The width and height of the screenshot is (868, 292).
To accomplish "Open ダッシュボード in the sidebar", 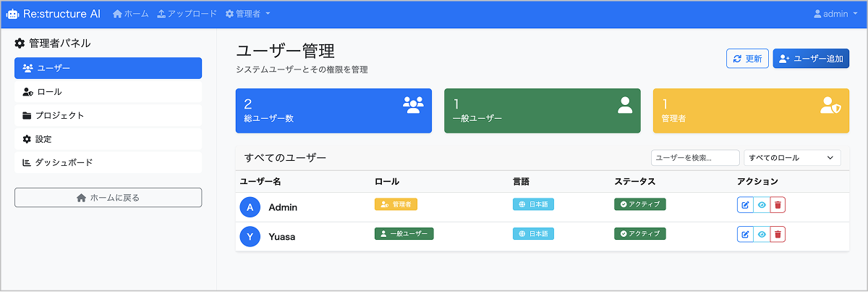I will [108, 162].
